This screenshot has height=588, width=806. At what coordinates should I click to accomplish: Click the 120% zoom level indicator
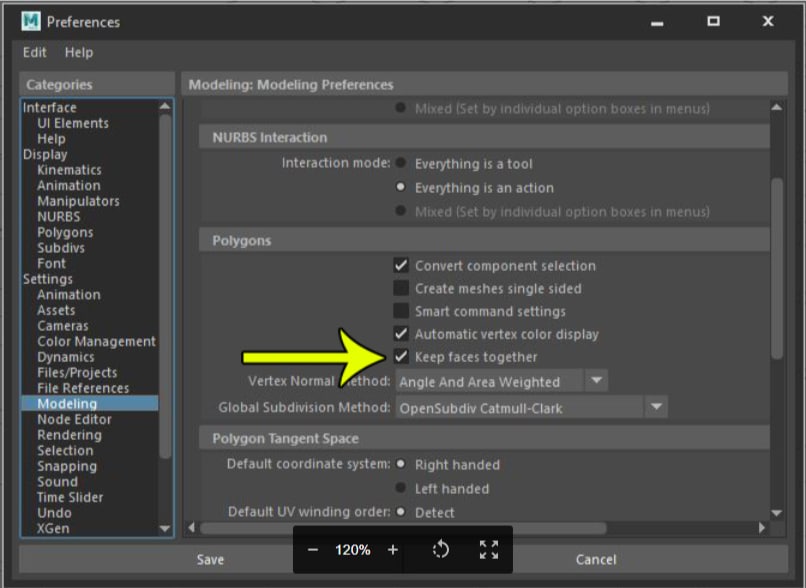pyautogui.click(x=353, y=550)
